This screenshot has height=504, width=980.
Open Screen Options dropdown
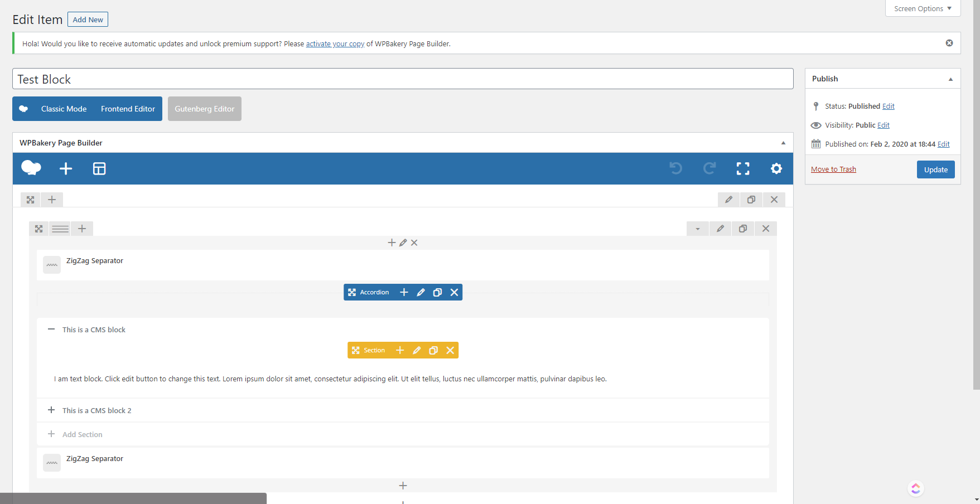(x=923, y=8)
